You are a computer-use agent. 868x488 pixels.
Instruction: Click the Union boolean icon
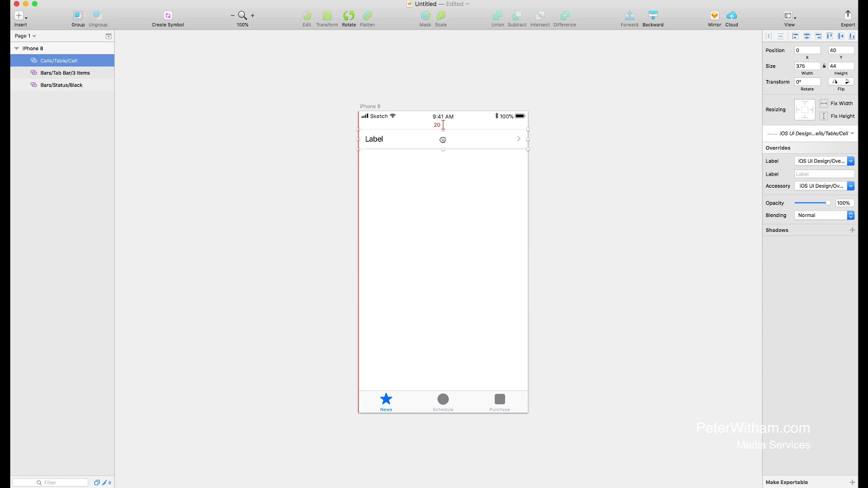click(x=498, y=16)
